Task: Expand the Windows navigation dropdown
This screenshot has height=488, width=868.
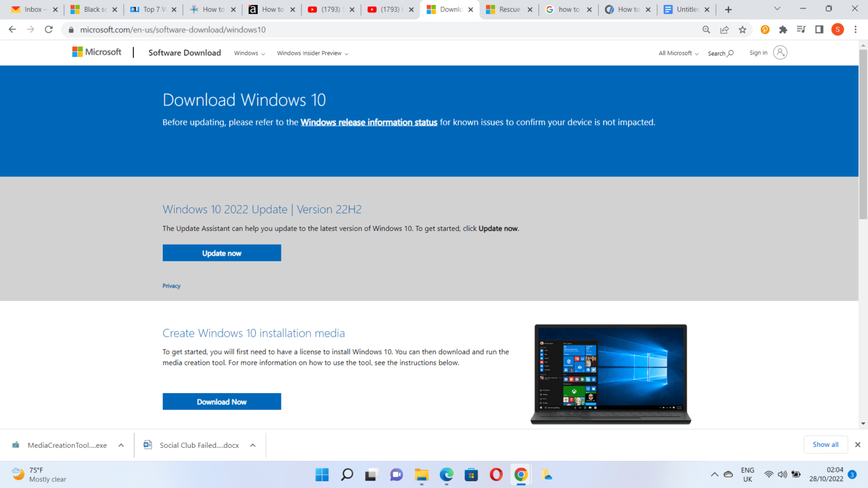Action: point(249,53)
